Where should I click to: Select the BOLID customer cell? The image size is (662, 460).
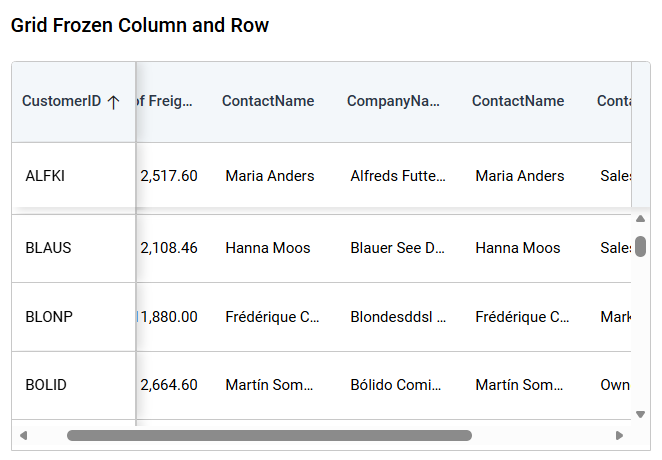pos(46,385)
